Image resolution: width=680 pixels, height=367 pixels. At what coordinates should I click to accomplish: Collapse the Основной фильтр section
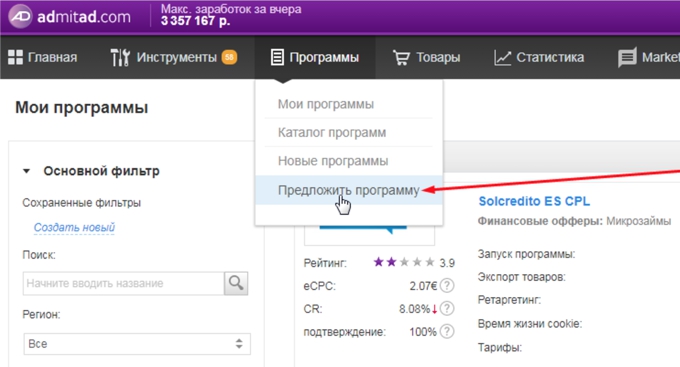26,171
